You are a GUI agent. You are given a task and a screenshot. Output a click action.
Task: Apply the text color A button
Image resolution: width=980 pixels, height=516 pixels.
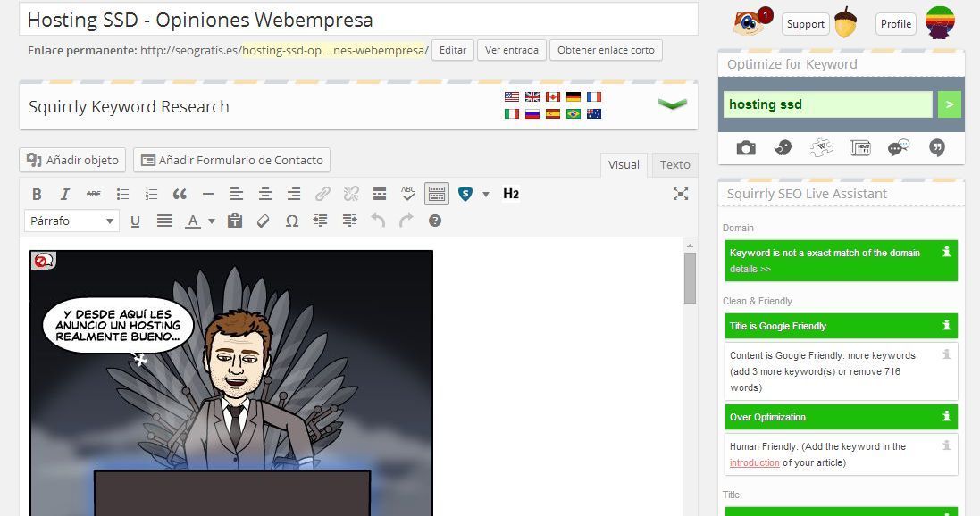point(193,221)
